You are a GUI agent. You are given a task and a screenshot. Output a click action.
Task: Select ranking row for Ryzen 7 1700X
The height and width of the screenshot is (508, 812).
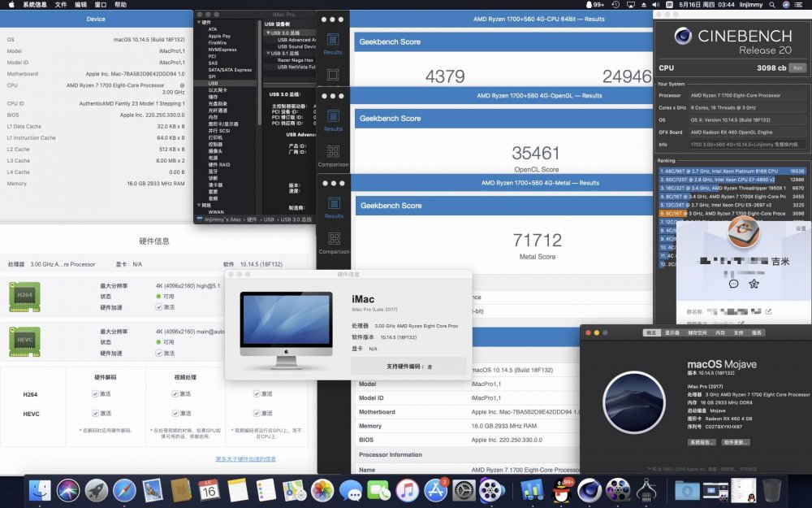click(732, 197)
